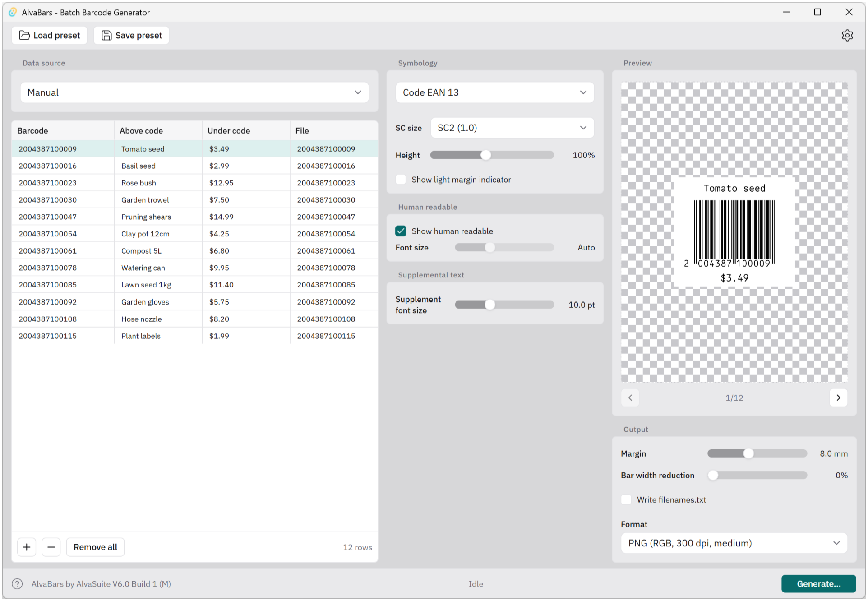This screenshot has width=868, height=601.
Task: Click the Under code column header
Action: (x=246, y=131)
